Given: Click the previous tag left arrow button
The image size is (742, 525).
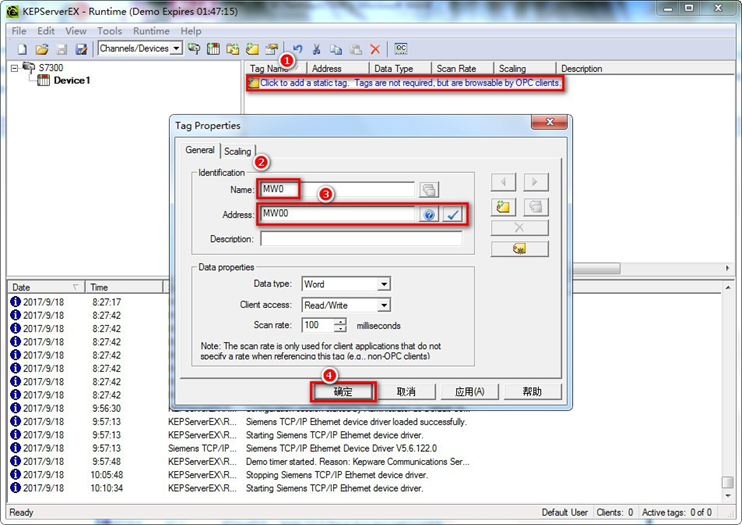Looking at the screenshot, I should pyautogui.click(x=503, y=182).
